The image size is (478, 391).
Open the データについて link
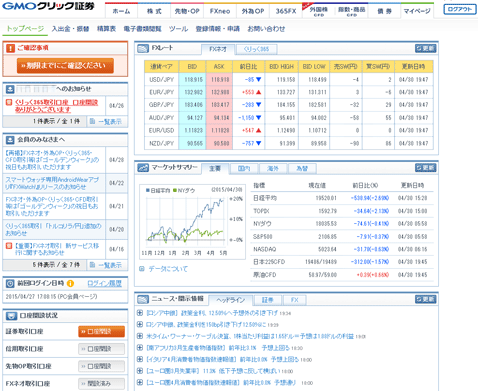click(x=168, y=269)
